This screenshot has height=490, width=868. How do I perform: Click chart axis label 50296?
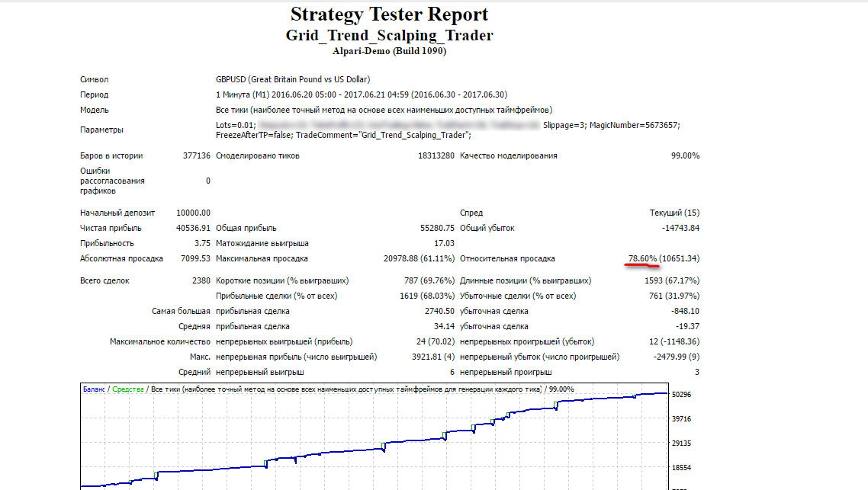point(681,395)
